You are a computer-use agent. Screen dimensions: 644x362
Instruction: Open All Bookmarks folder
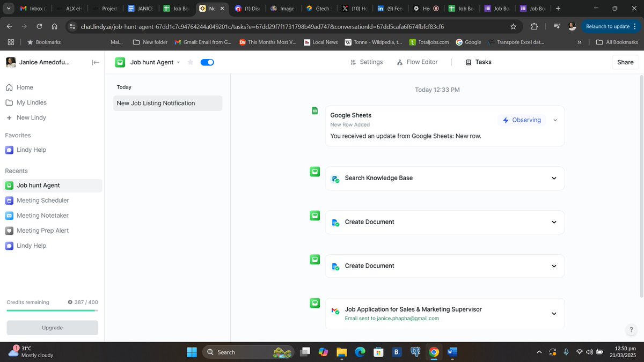(617, 42)
